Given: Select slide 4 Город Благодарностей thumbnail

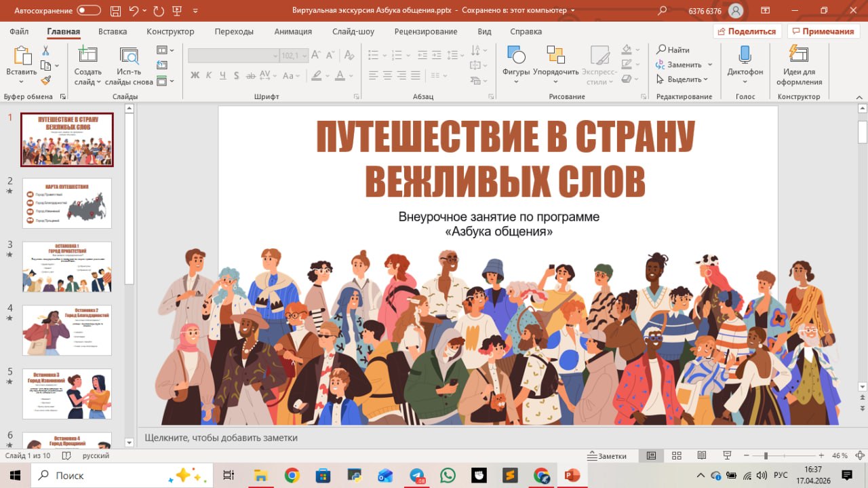Looking at the screenshot, I should click(67, 330).
